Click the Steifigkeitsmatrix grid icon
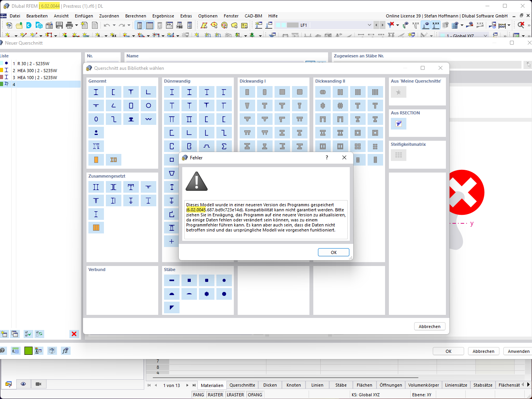 click(x=399, y=155)
